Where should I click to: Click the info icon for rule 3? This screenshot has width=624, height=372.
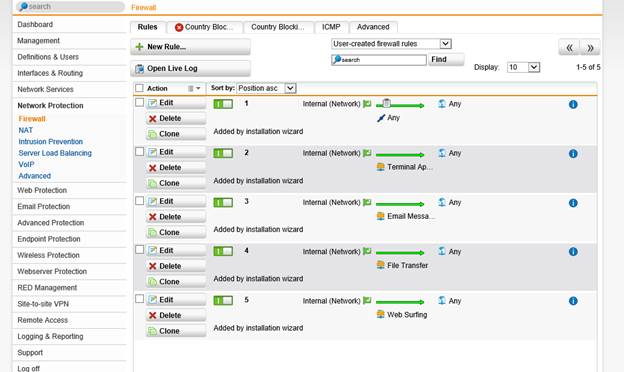(x=573, y=203)
